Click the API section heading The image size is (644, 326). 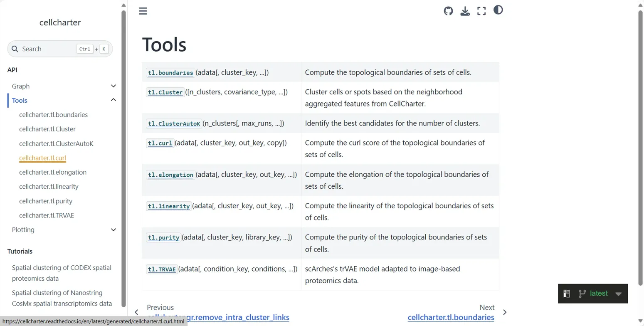point(12,70)
